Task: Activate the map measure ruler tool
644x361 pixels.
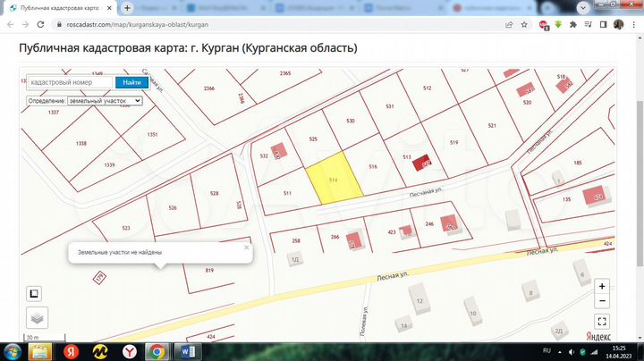Action: (x=34, y=293)
